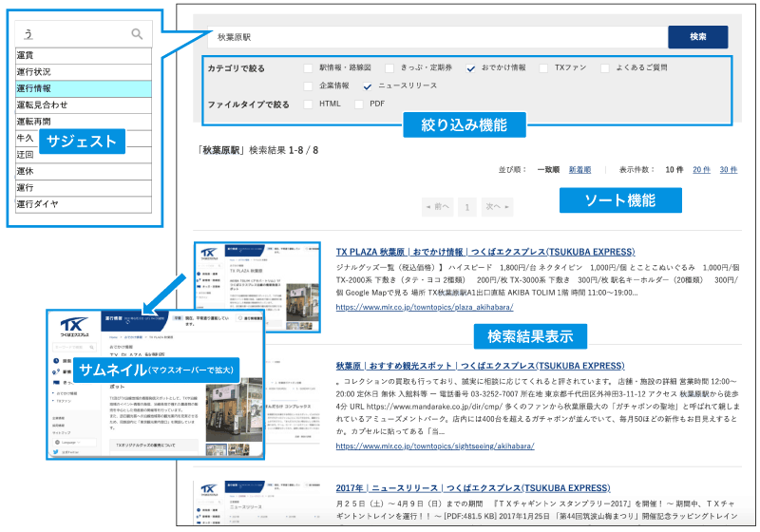Choose highlighted suggestion 運行情報
The width and height of the screenshot is (760, 532).
click(x=84, y=88)
